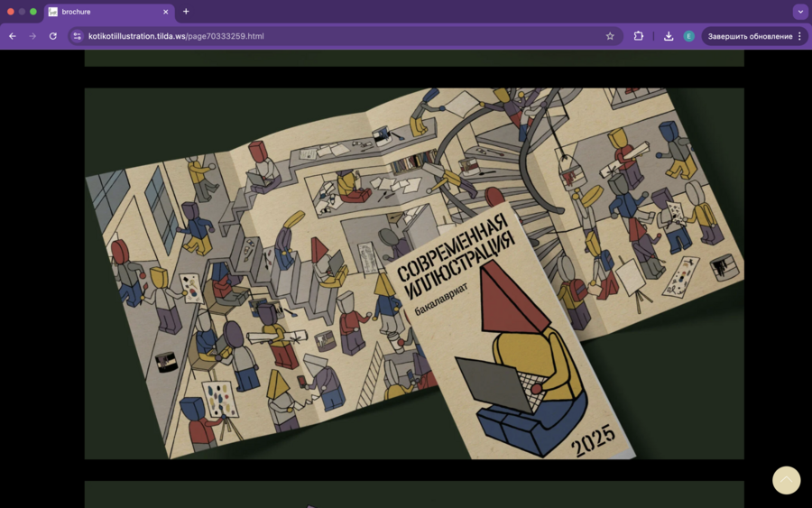Open the three-dot Chrome menu
Viewport: 812px width, 508px height.
tap(800, 36)
